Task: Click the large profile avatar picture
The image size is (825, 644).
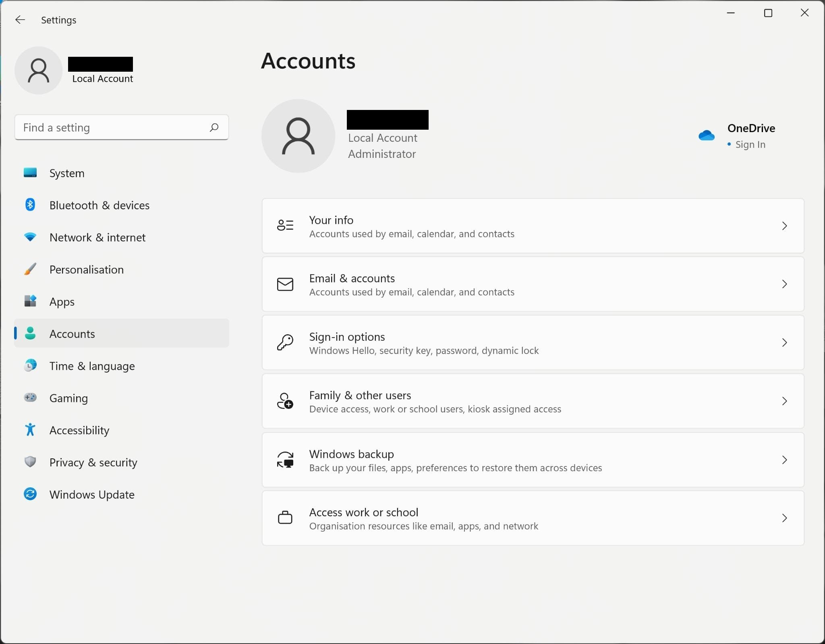Action: pyautogui.click(x=298, y=136)
